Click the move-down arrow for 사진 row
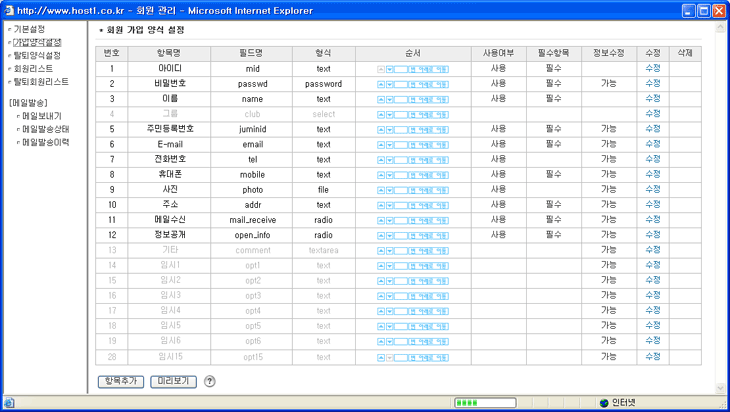This screenshot has height=412, width=730. tap(390, 189)
